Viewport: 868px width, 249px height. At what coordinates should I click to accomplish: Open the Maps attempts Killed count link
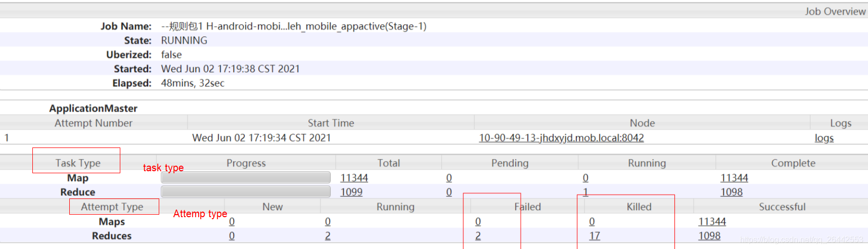(x=592, y=222)
